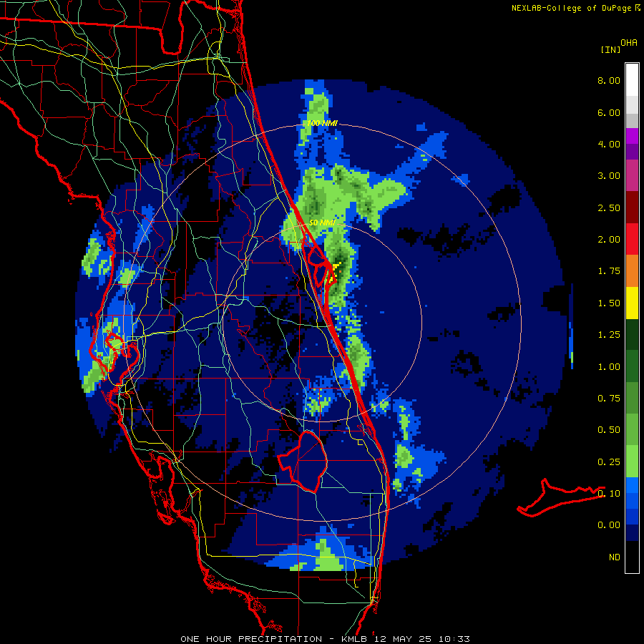This screenshot has height=644, width=644.
Task: Click the ND legend label
Action: tap(615, 557)
